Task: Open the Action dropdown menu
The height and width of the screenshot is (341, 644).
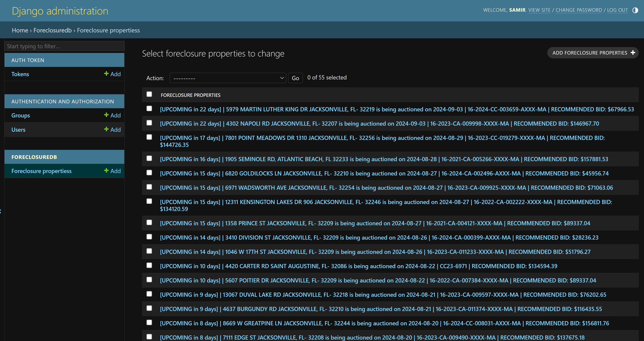Action: (x=228, y=78)
